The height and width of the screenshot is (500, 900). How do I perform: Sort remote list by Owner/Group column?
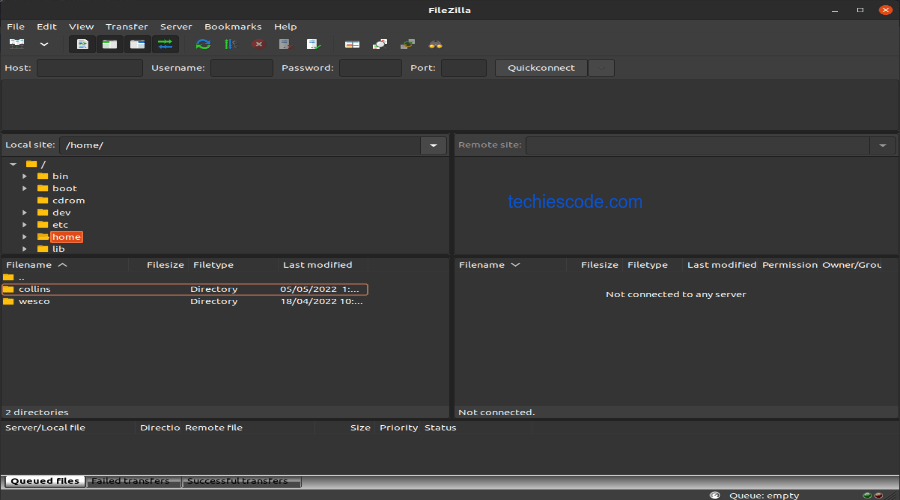[x=852, y=265]
